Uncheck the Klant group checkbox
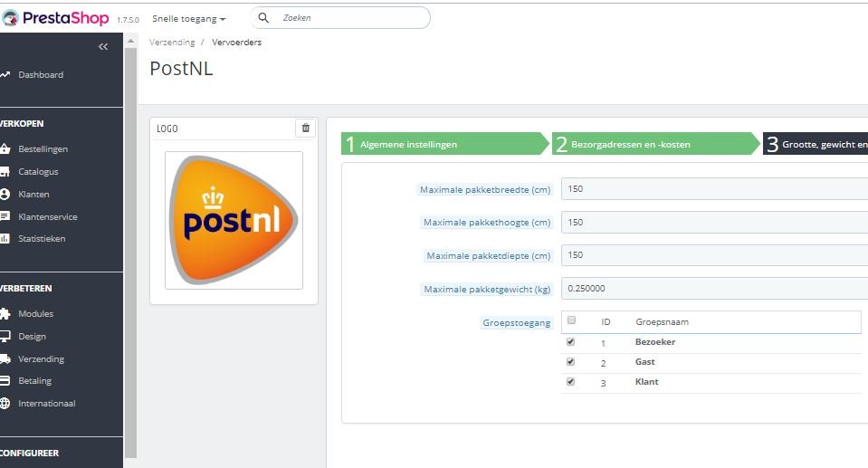This screenshot has height=468, width=868. coord(571,382)
